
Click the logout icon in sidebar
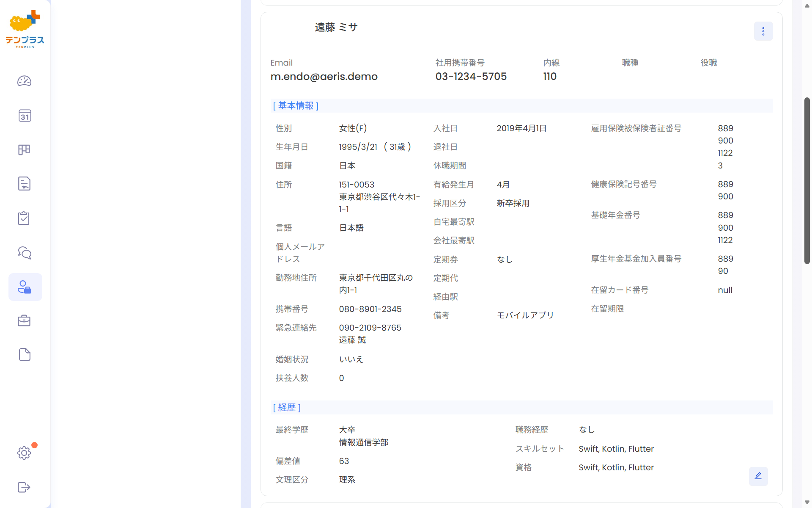[24, 487]
